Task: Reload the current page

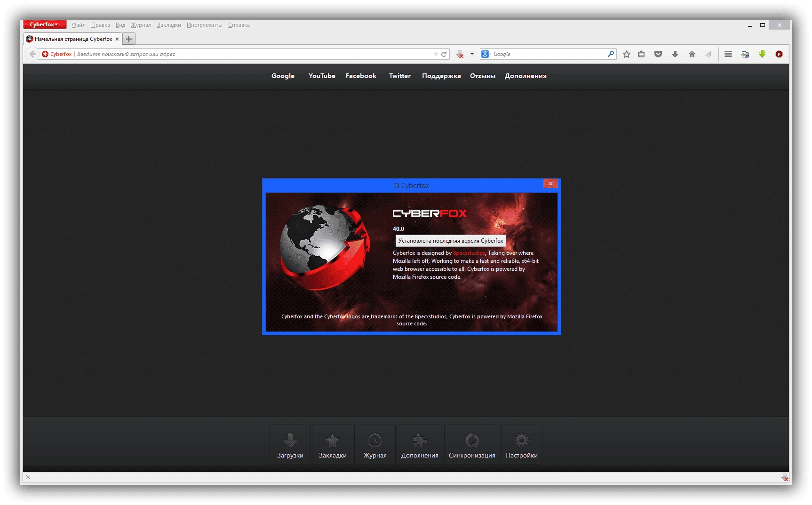Action: (x=444, y=54)
